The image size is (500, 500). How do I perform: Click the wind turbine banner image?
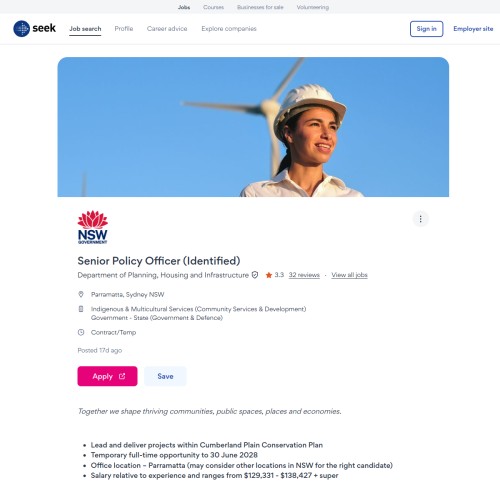point(253,127)
